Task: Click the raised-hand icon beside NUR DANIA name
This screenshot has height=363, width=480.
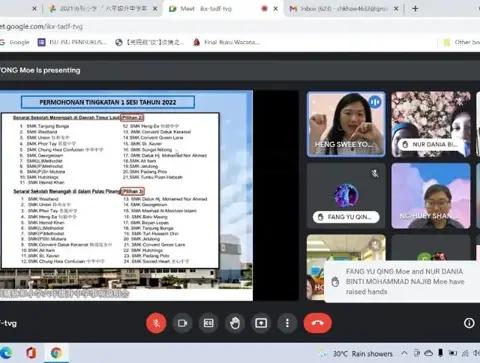Action: pos(405,144)
